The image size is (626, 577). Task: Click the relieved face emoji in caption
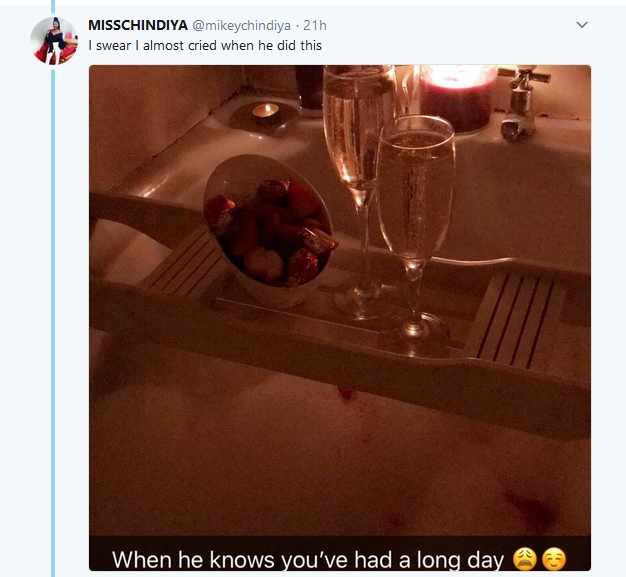point(554,559)
